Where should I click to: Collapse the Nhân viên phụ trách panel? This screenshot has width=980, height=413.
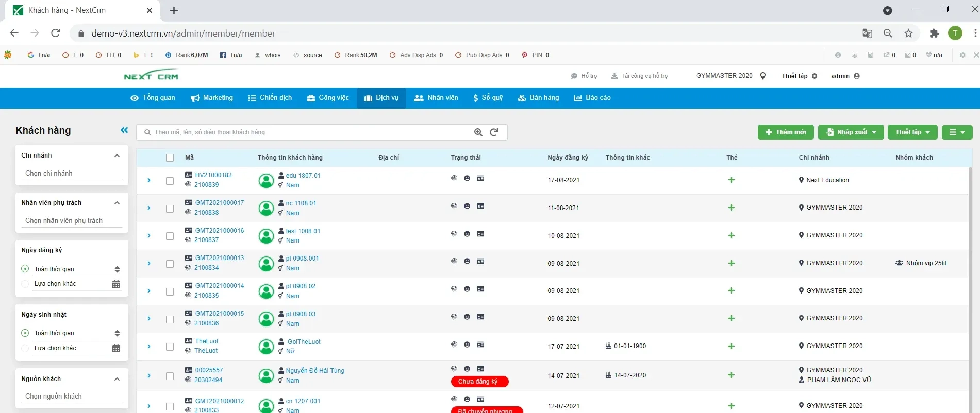coord(117,203)
